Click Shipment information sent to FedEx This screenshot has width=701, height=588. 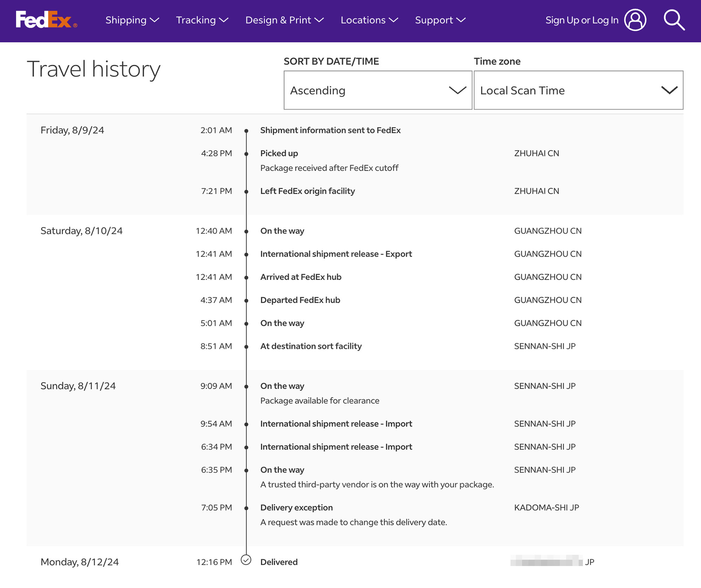pyautogui.click(x=330, y=130)
